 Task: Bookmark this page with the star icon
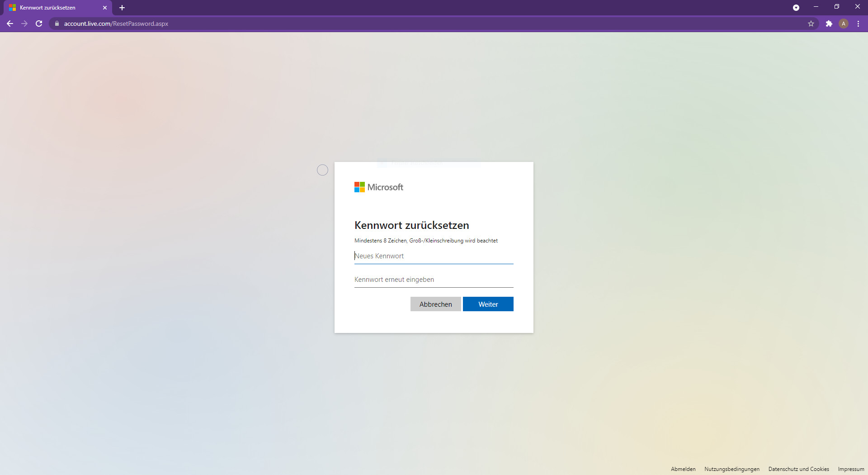click(x=811, y=24)
